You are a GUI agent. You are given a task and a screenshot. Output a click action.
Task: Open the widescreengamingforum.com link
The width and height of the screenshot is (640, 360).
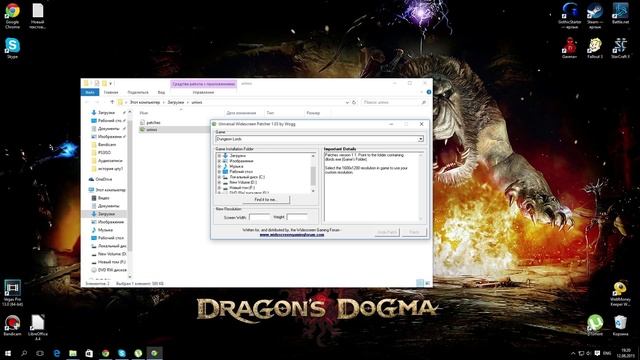point(292,235)
